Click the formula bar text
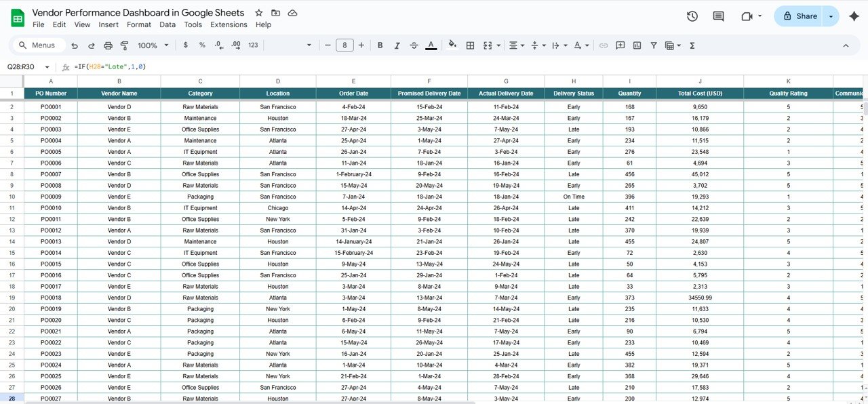The image size is (868, 404). [111, 66]
